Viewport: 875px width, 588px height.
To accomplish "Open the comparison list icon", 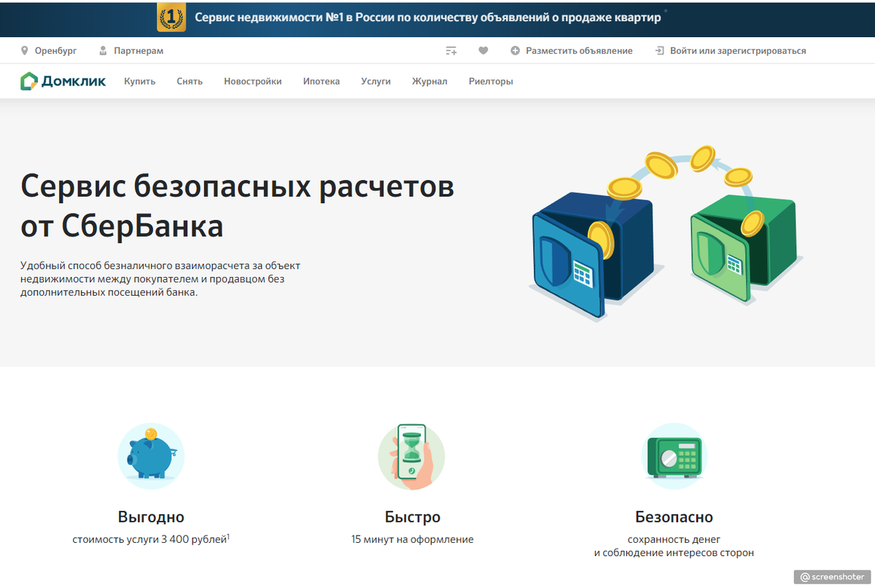I will point(451,51).
